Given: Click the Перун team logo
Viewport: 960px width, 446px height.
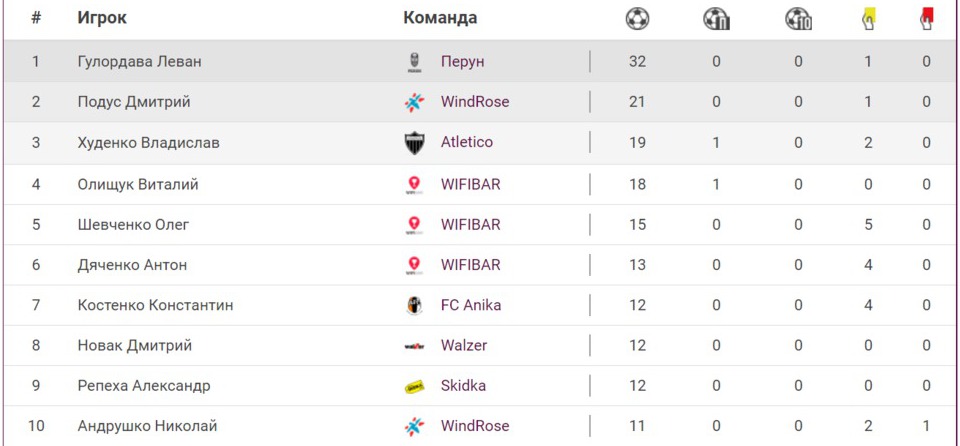Looking at the screenshot, I should pyautogui.click(x=414, y=62).
